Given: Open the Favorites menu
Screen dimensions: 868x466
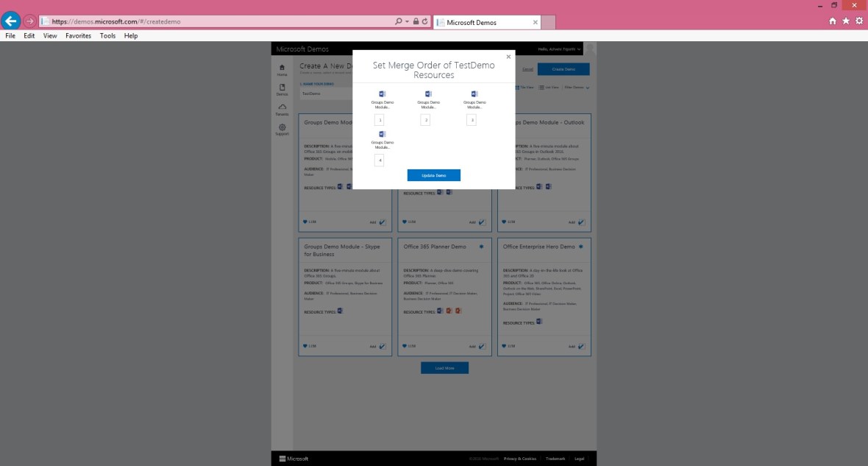Looking at the screenshot, I should 78,35.
